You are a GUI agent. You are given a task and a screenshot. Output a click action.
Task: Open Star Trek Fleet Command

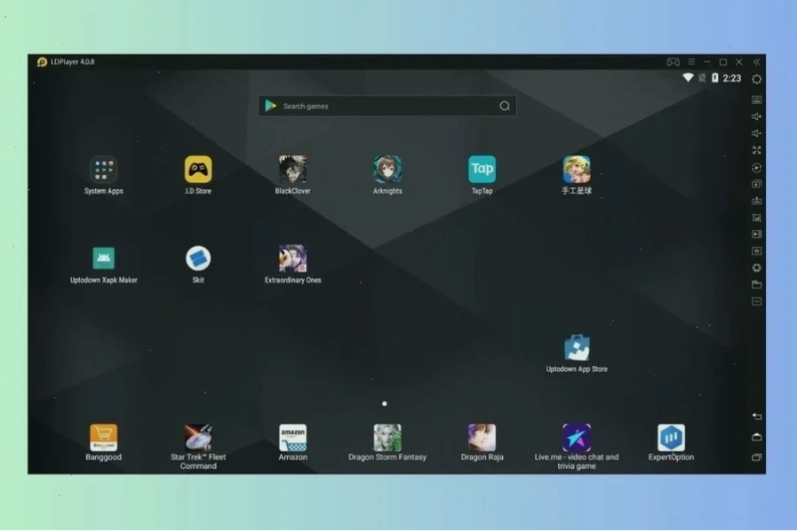(x=198, y=438)
